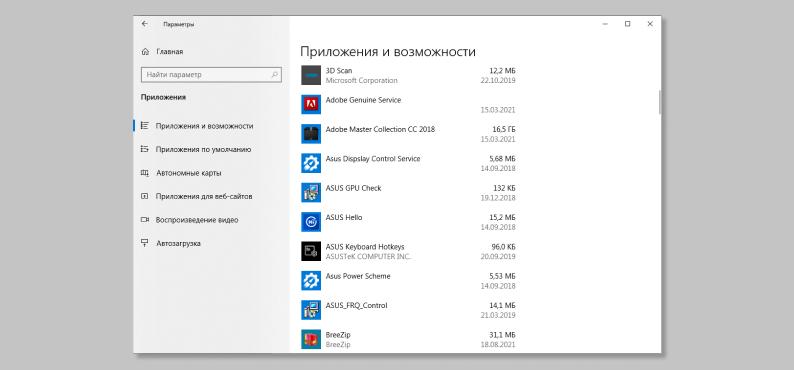The width and height of the screenshot is (794, 370).
Task: Click the date 22.10.2019
Action: [498, 80]
